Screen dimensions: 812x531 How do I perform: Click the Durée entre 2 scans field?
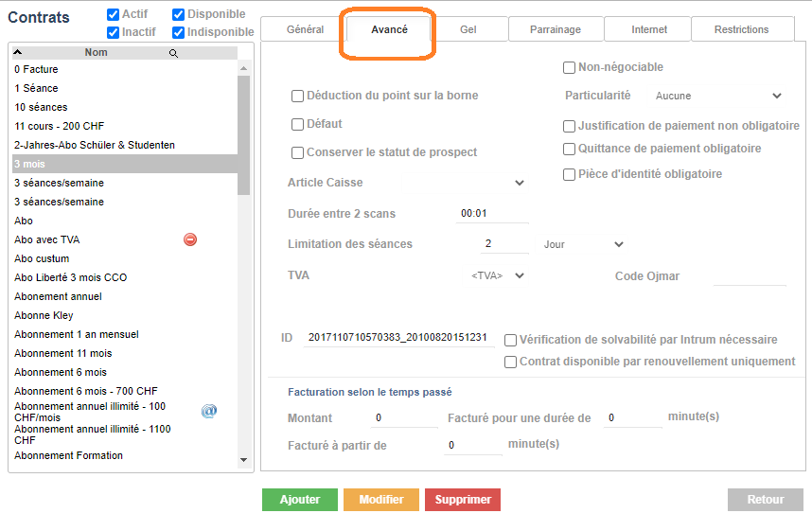[x=491, y=214]
